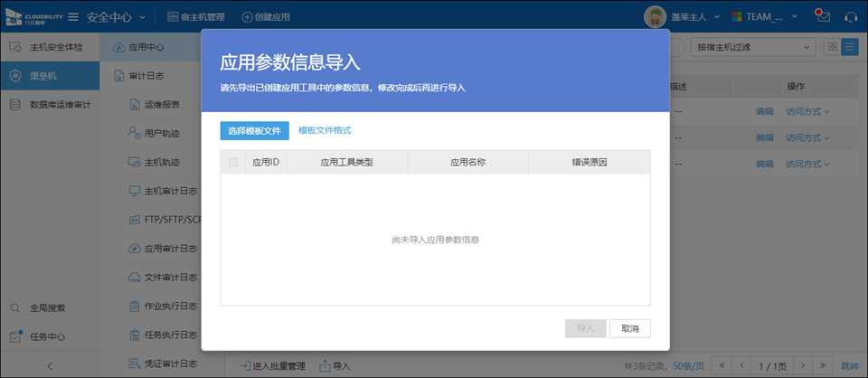The width and height of the screenshot is (868, 378).
Task: Click 取消 to close the import dialog
Action: (629, 328)
